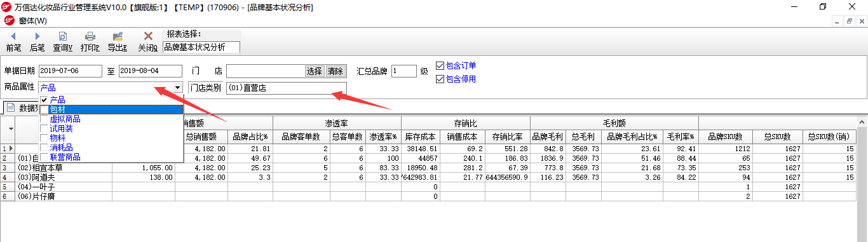Image resolution: width=868 pixels, height=242 pixels.
Task: Uncheck 产品 in the attribute list
Action: [x=44, y=100]
